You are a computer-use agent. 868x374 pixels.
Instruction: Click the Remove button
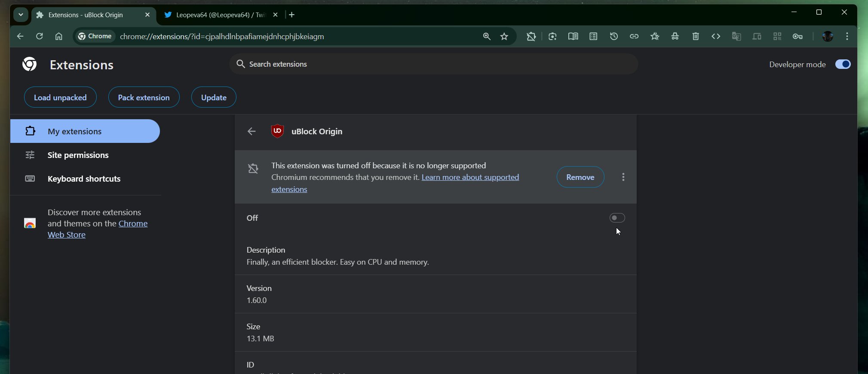pyautogui.click(x=580, y=177)
